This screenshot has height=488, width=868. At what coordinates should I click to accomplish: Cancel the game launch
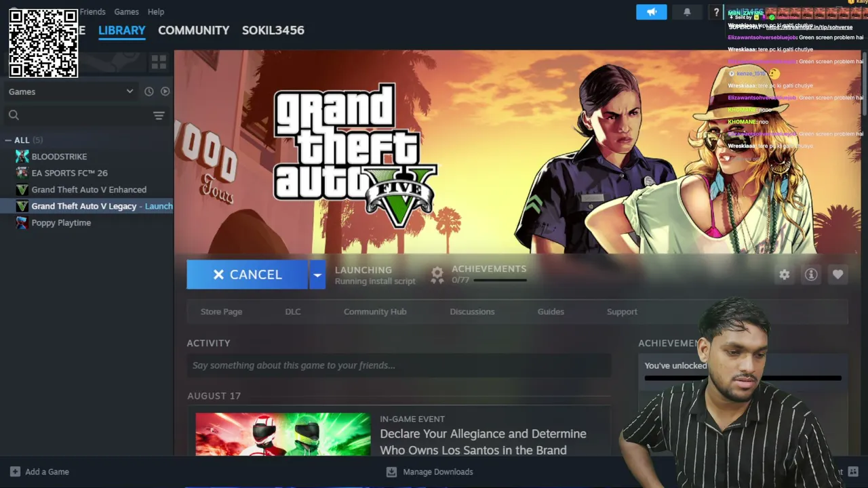tap(248, 274)
